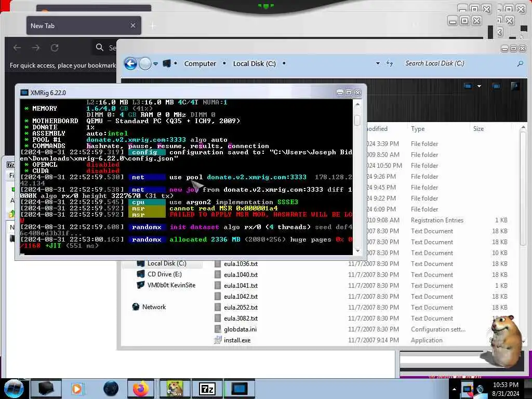Show hidden system tray icons arrow
This screenshot has width=532, height=399.
(x=454, y=389)
